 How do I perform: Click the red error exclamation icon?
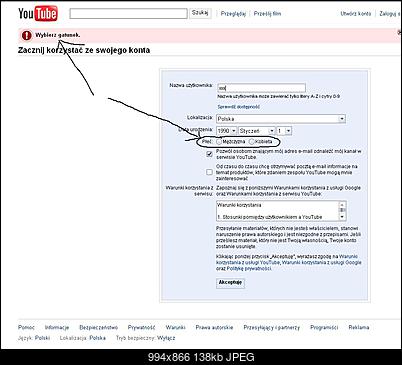(x=27, y=35)
